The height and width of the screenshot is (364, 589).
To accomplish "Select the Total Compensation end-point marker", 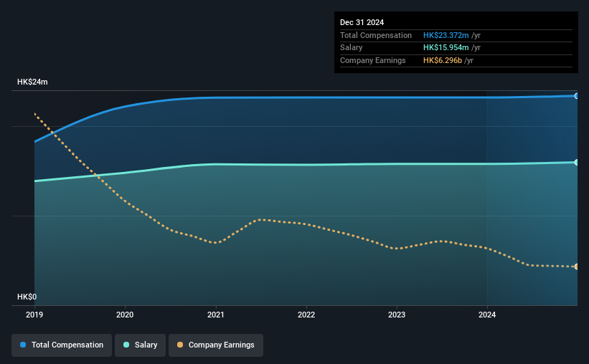I will (x=576, y=96).
